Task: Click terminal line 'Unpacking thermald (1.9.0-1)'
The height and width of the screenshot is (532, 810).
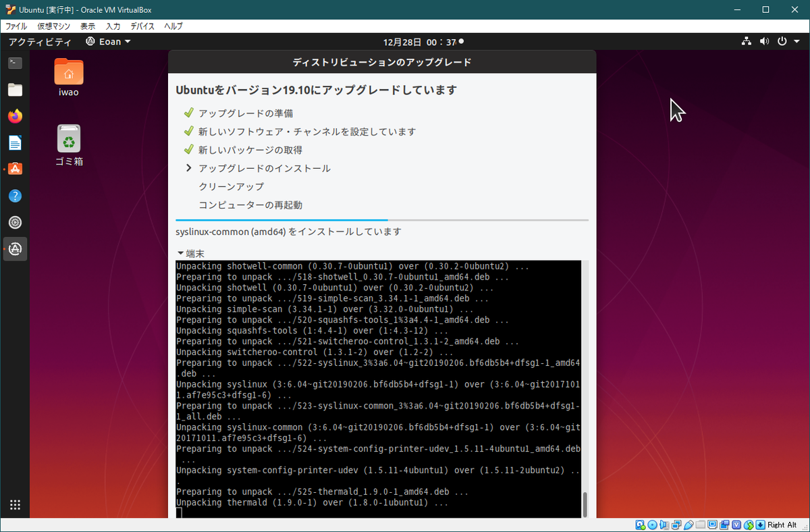Action: 313,503
